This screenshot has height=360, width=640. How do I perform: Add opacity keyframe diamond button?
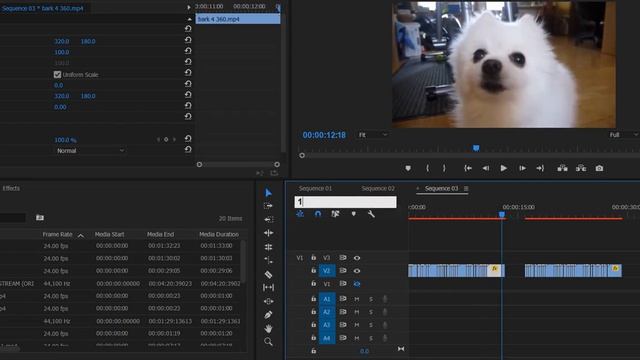[x=166, y=140]
